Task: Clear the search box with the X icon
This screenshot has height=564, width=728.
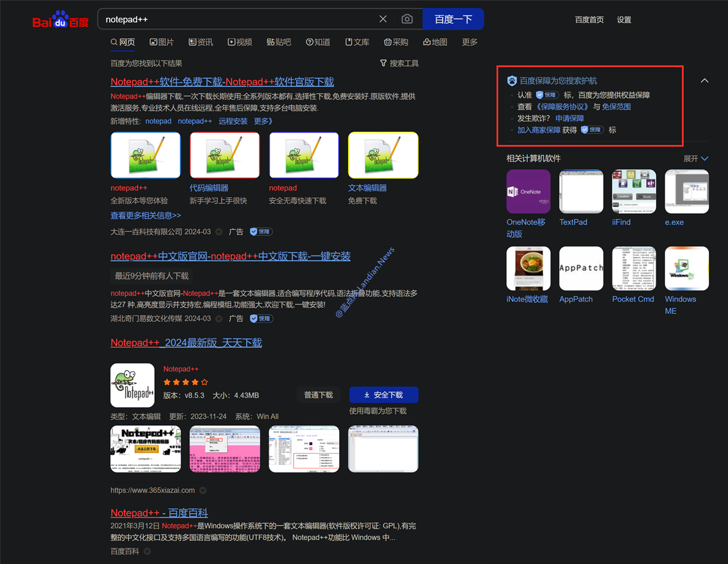Action: pyautogui.click(x=383, y=19)
